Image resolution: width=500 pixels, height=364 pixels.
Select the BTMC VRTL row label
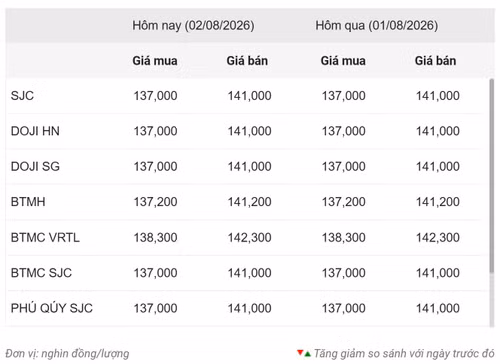pos(45,238)
